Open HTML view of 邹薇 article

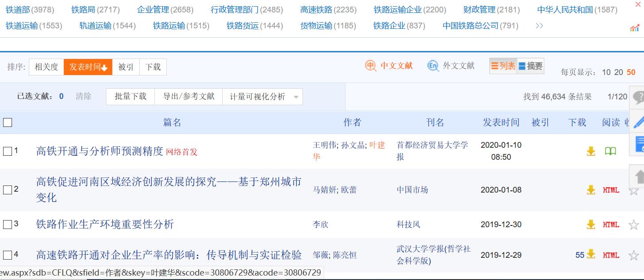point(611,255)
